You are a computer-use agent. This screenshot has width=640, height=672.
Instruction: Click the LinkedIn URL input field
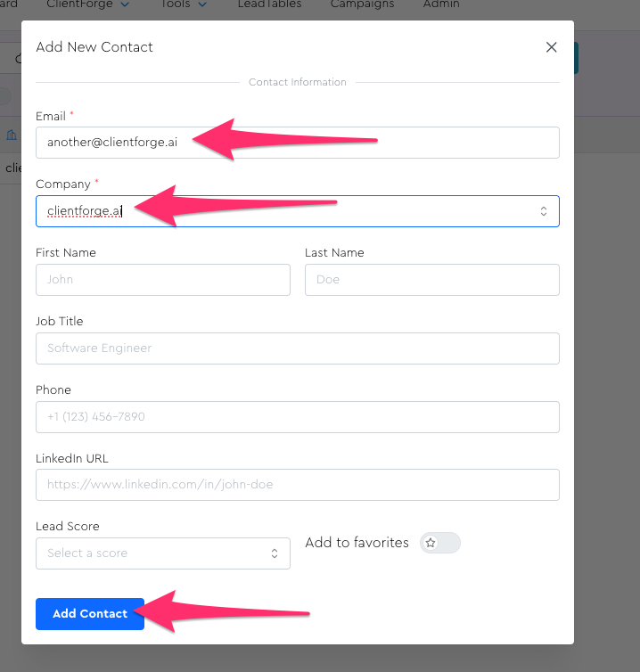298,485
